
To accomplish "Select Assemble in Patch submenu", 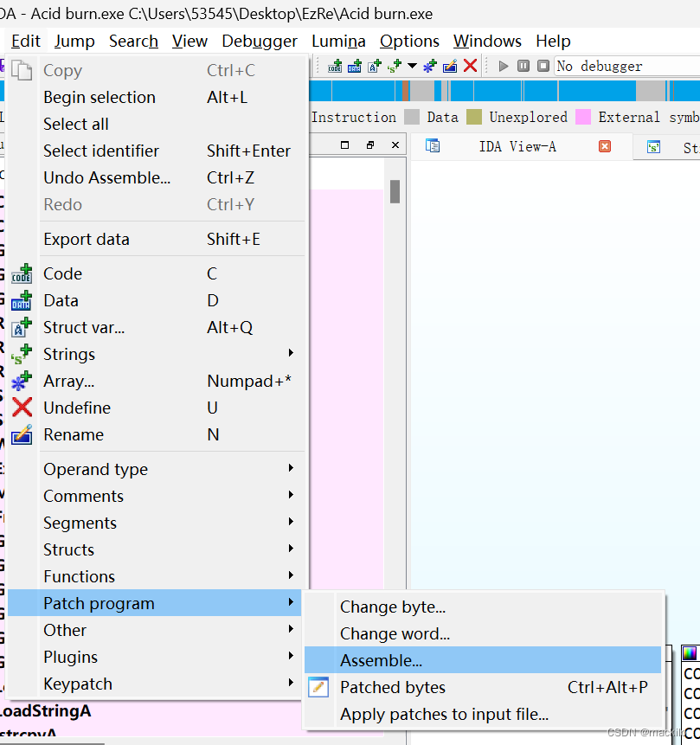I will pyautogui.click(x=483, y=660).
